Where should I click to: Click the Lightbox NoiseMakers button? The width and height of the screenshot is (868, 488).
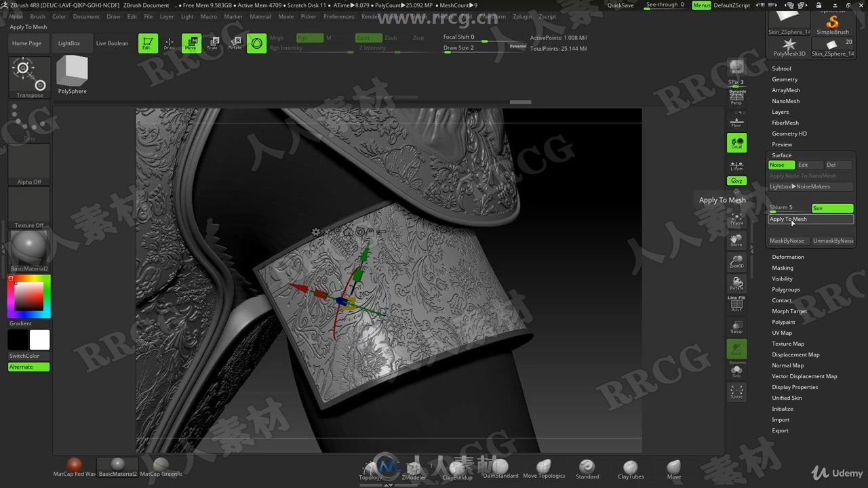810,186
